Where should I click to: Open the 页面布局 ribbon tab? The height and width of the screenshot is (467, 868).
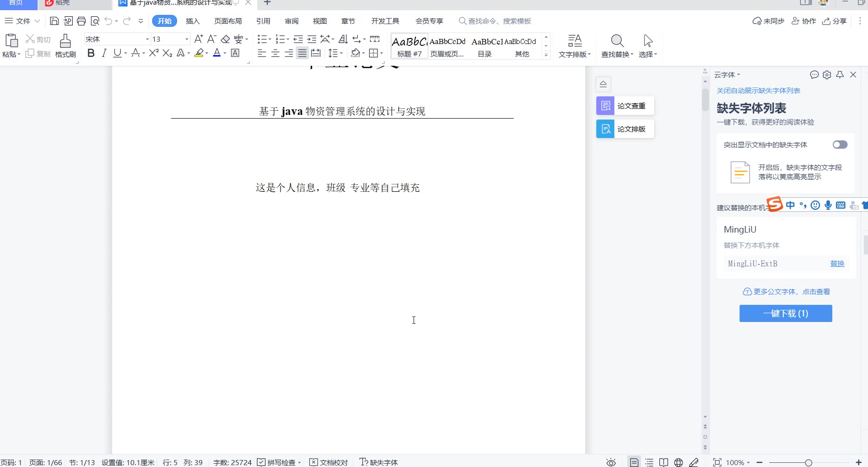coord(228,21)
